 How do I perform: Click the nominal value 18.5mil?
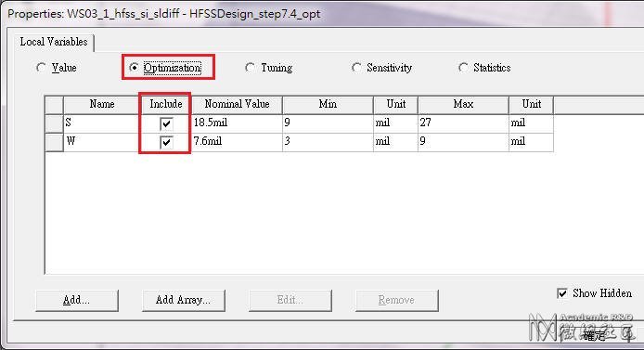pyautogui.click(x=237, y=123)
